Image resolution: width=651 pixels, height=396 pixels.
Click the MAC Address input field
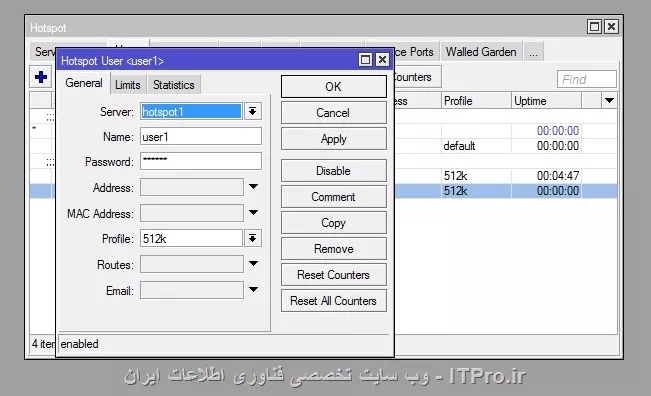click(192, 213)
